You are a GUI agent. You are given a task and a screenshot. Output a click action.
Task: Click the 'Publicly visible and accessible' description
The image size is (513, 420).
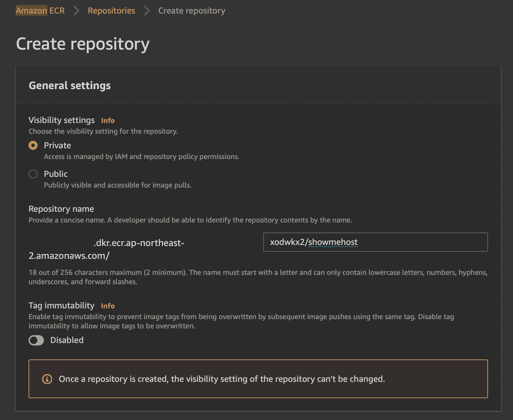pyautogui.click(x=118, y=185)
